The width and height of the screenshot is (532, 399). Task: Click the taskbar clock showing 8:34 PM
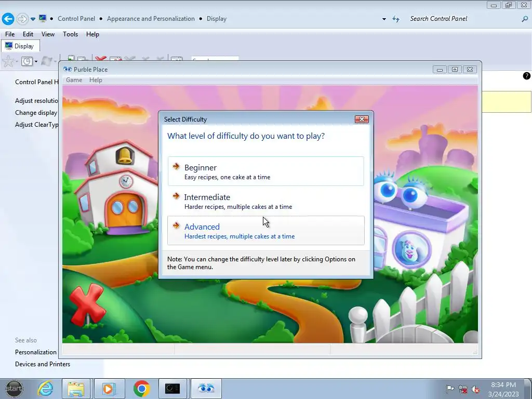[503, 389]
